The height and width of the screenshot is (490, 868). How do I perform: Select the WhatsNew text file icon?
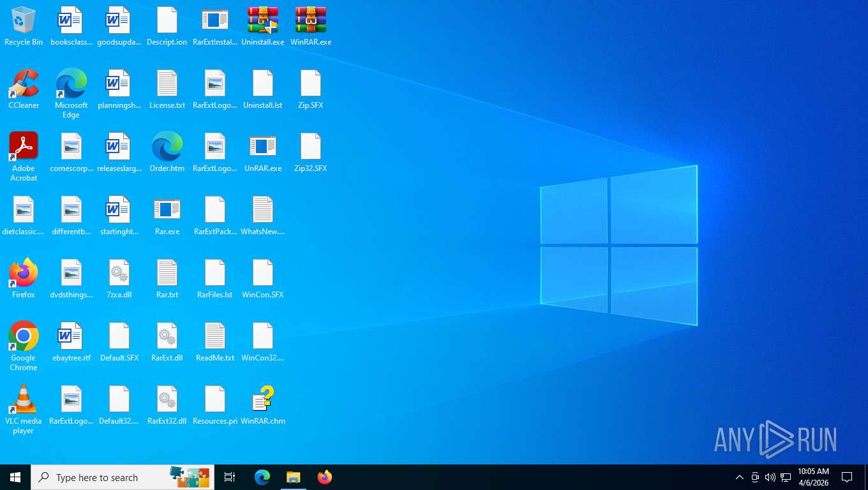pos(263,216)
